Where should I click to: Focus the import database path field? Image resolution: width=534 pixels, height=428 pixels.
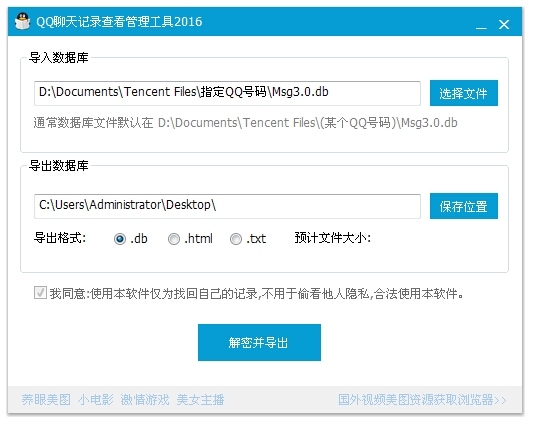coord(227,93)
